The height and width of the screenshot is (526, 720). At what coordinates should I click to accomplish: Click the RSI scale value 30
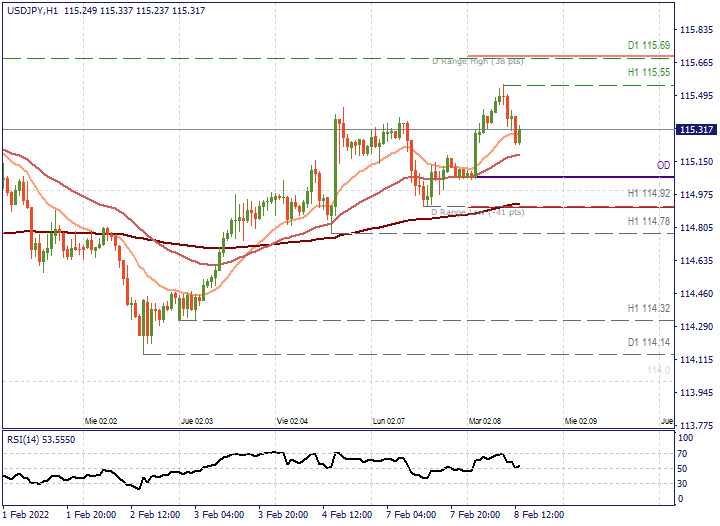682,484
